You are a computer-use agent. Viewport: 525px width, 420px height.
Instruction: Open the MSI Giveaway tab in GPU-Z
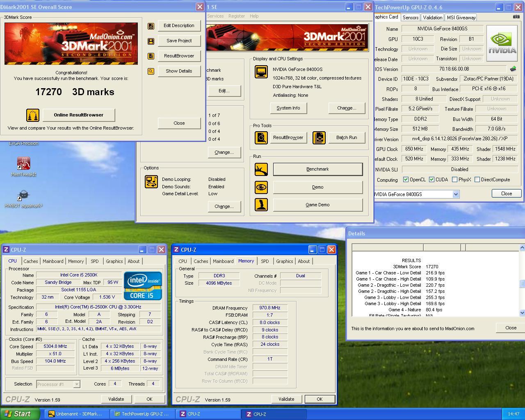point(461,18)
